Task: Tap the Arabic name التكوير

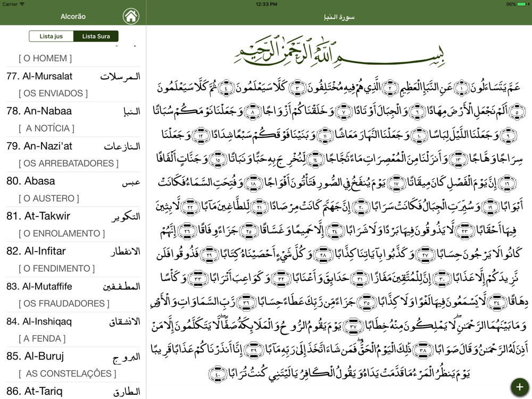Action: [x=126, y=217]
